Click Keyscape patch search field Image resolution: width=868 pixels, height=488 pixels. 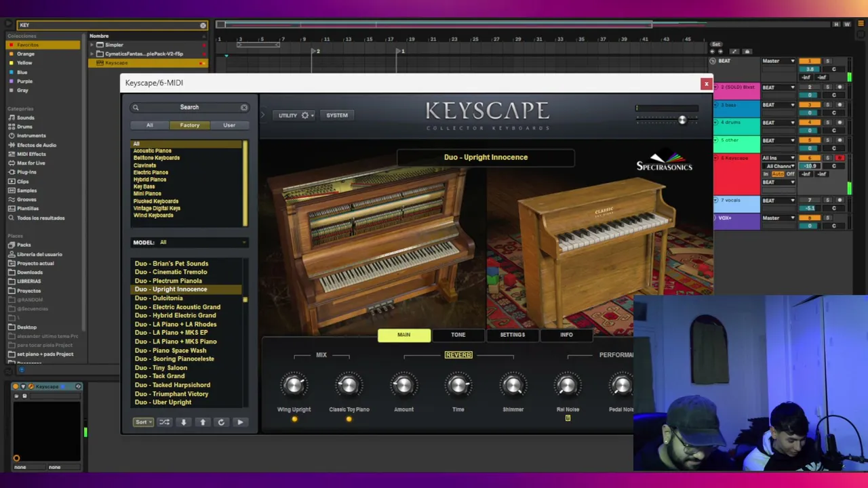pyautogui.click(x=189, y=107)
